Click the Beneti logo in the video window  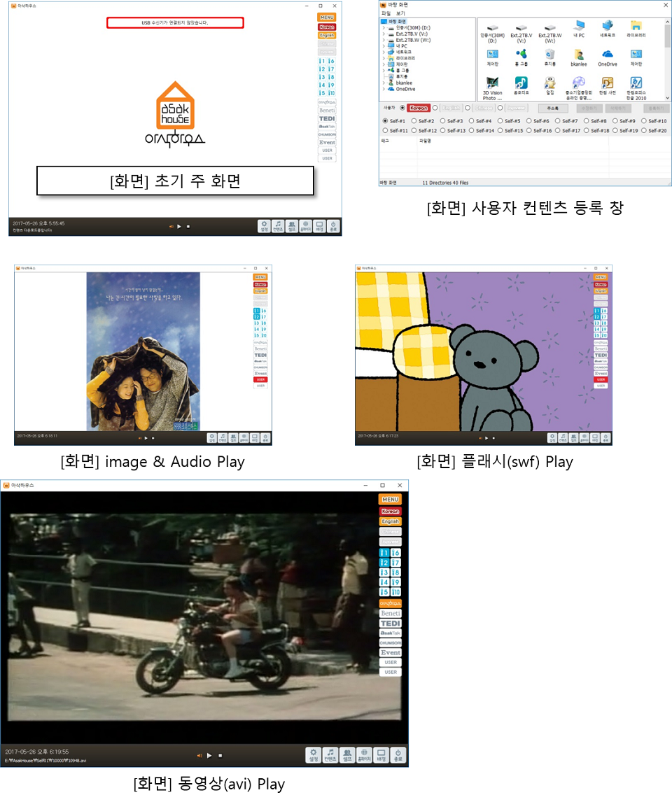tap(390, 613)
